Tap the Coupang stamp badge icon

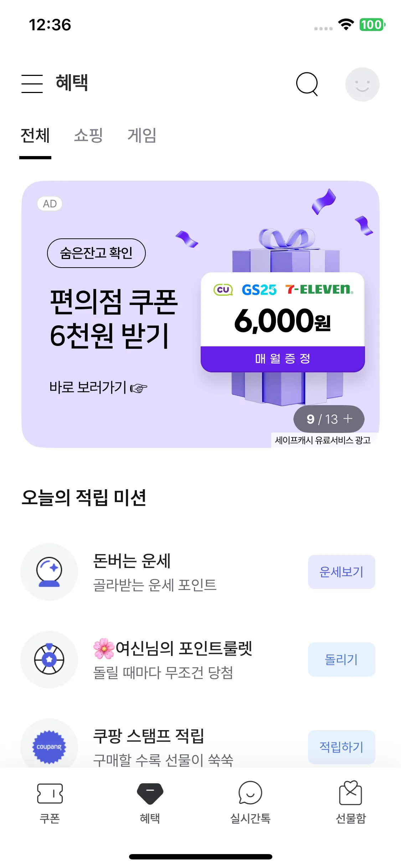click(x=49, y=746)
